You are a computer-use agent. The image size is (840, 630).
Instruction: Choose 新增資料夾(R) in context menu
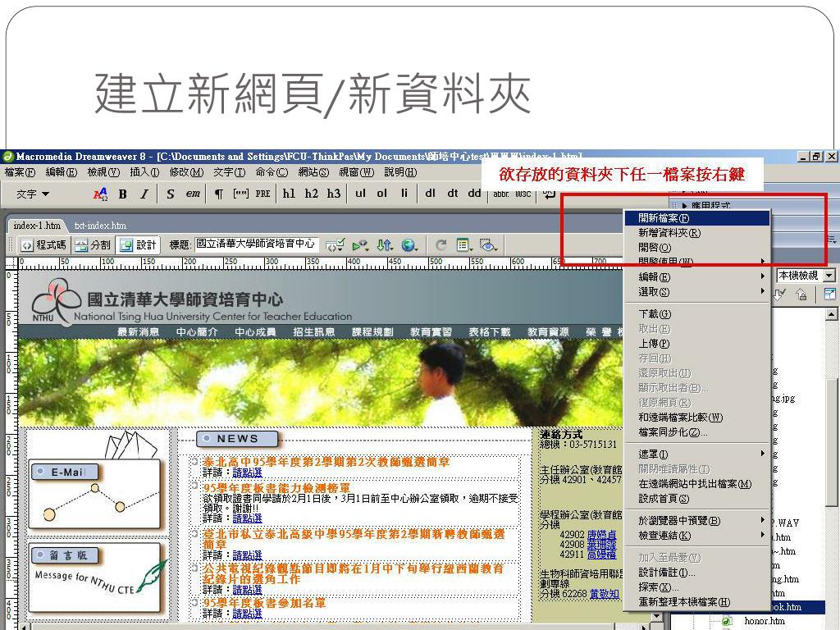pos(697,233)
